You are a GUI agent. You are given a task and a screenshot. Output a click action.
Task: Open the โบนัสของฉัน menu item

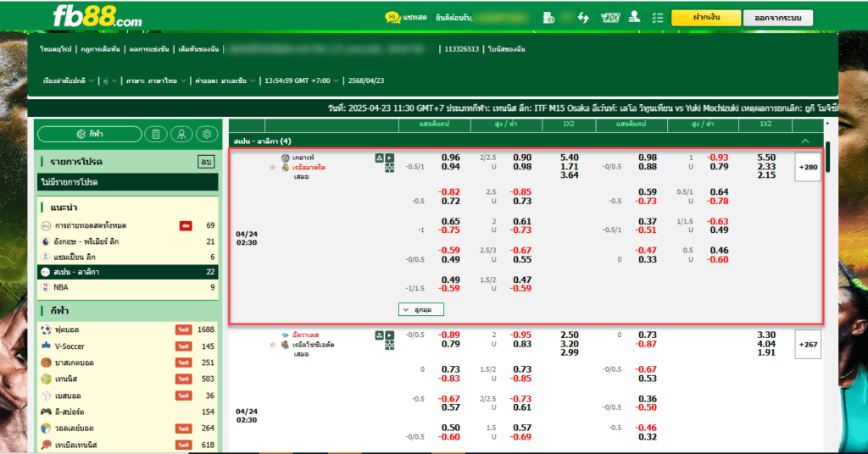507,49
